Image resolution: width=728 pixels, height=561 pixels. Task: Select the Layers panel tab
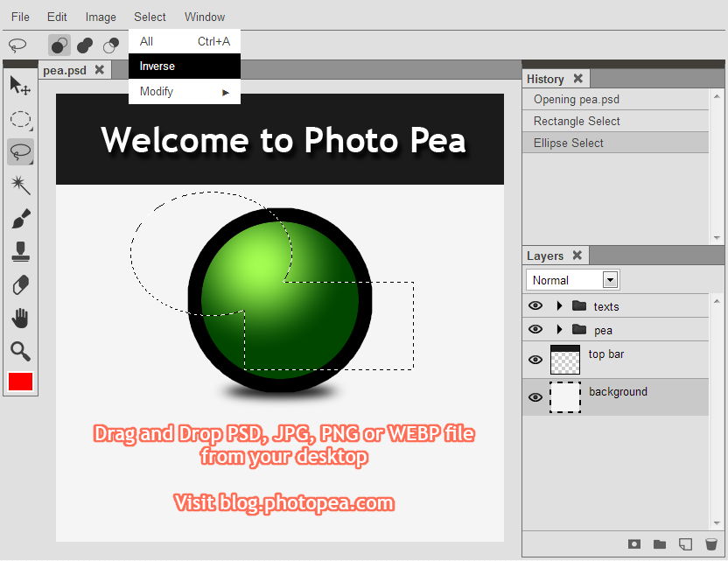click(545, 256)
